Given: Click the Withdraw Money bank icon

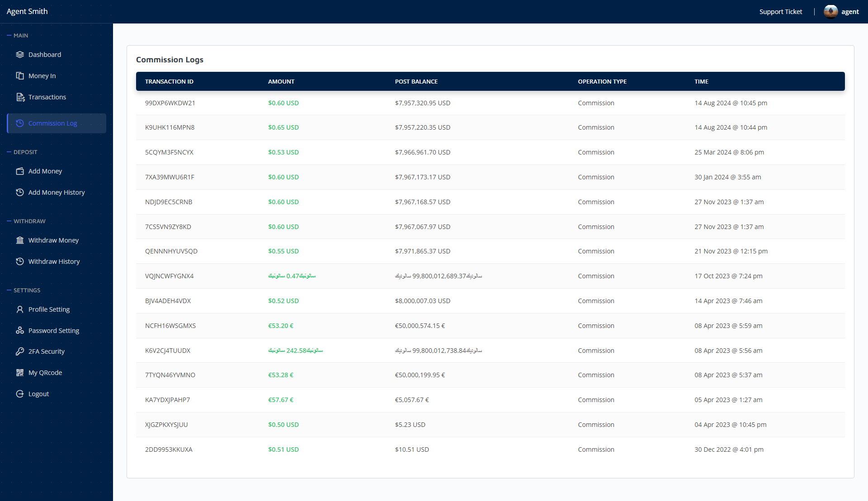Looking at the screenshot, I should 20,240.
